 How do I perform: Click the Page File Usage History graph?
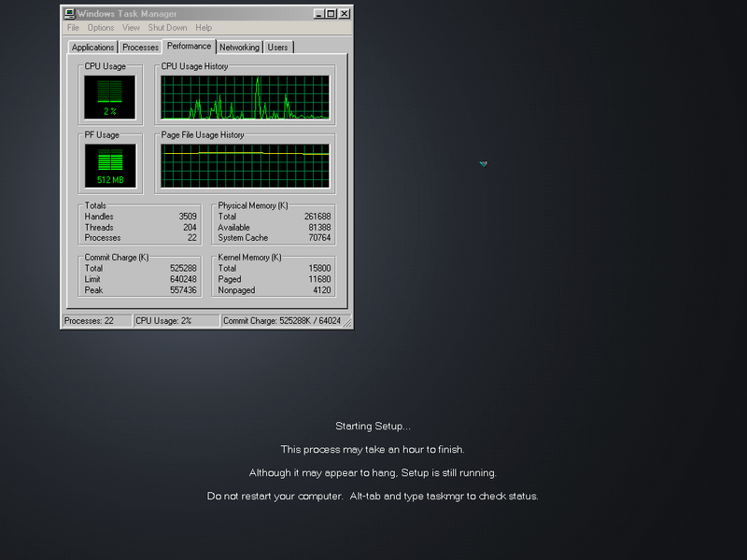(245, 166)
